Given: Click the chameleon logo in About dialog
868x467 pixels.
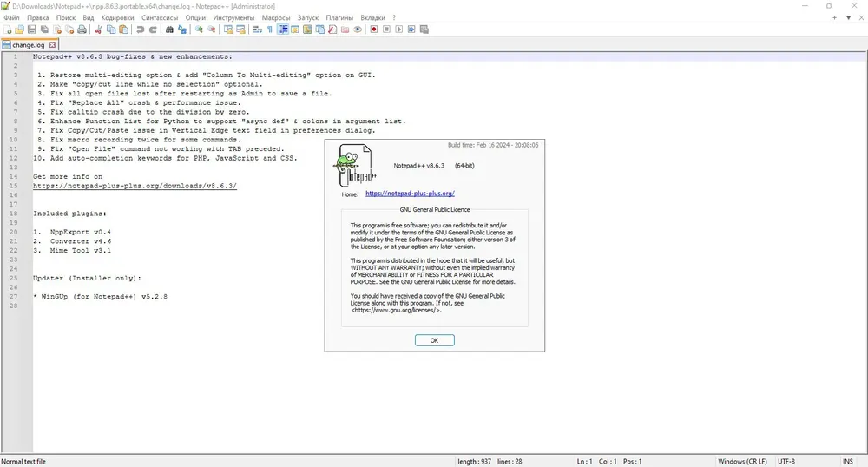Looking at the screenshot, I should [355, 165].
